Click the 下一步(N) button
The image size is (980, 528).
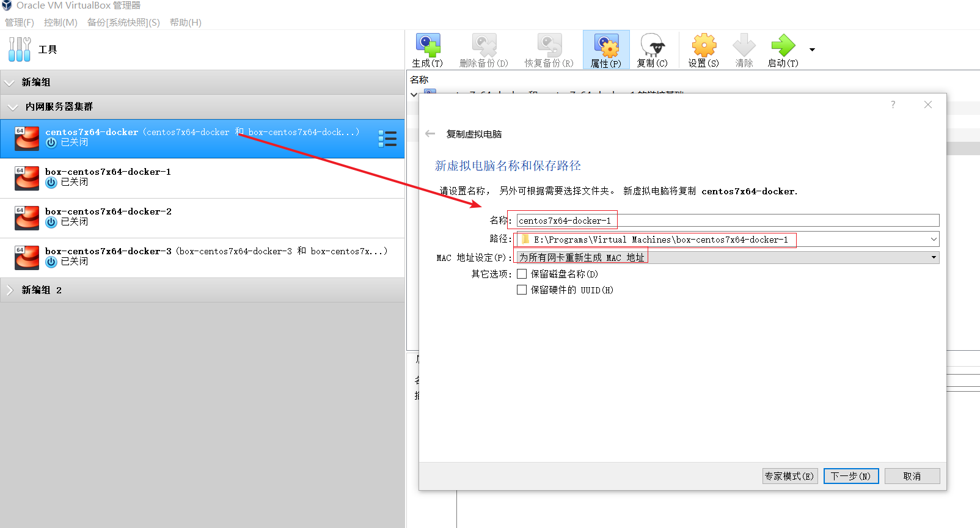click(x=851, y=476)
